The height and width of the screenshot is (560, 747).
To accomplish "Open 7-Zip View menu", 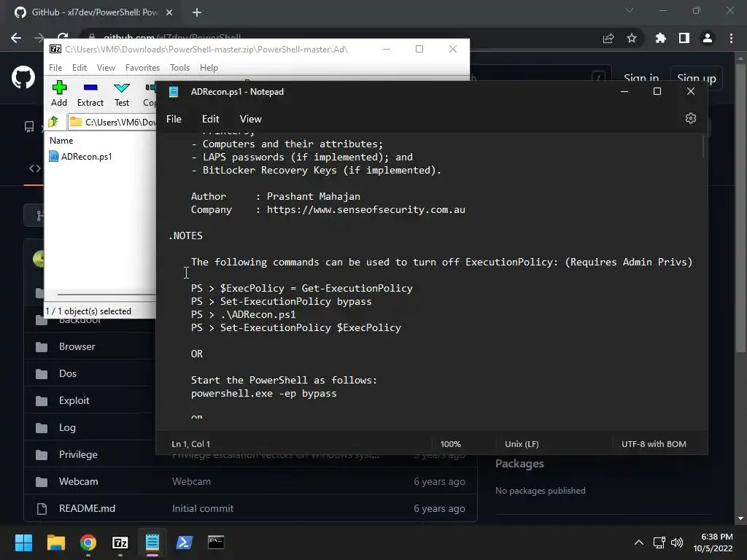I will pyautogui.click(x=106, y=68).
